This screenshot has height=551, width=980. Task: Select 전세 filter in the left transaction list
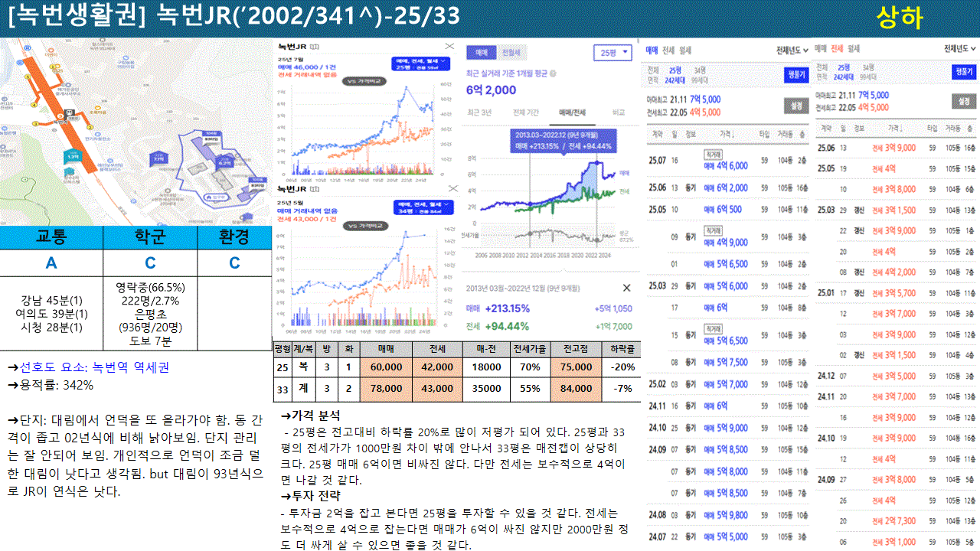click(668, 51)
